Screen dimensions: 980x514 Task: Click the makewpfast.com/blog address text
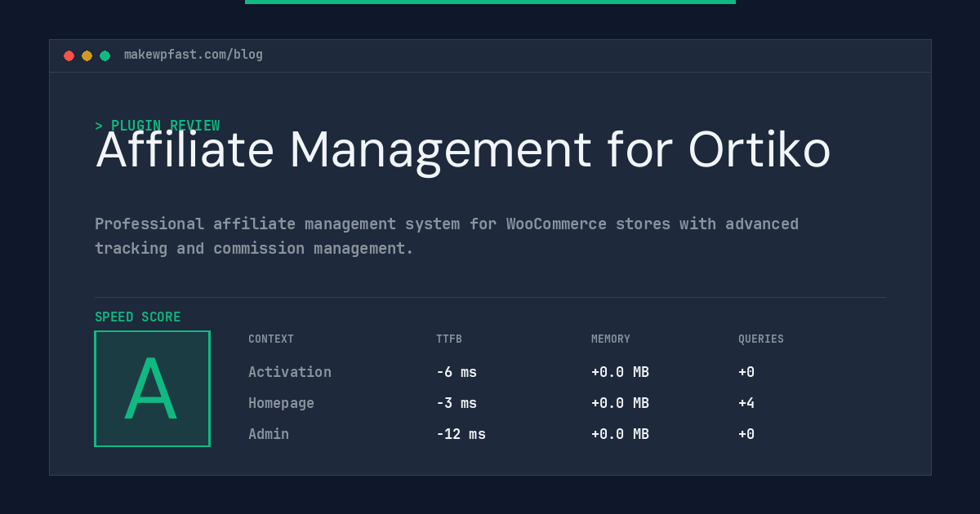click(x=194, y=55)
